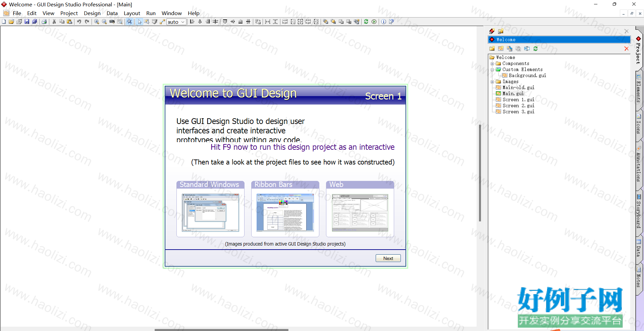Toggle the center-on-page toolbar button

pyautogui.click(x=129, y=22)
